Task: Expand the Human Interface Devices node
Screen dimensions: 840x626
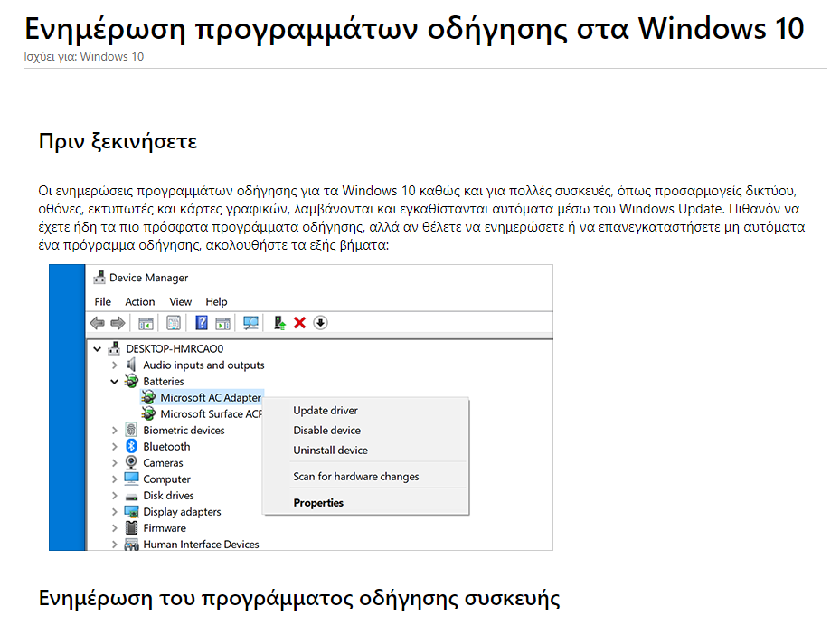Action: [114, 544]
